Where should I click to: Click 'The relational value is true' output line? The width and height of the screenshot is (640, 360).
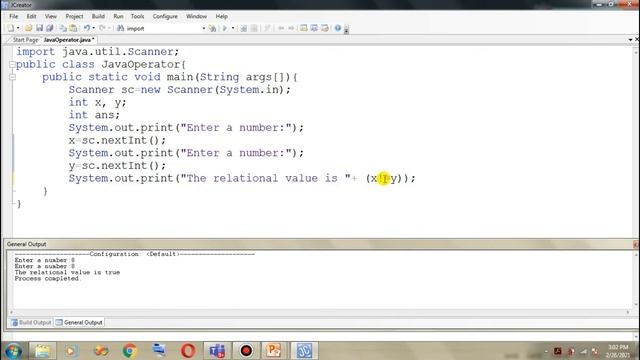pos(67,272)
